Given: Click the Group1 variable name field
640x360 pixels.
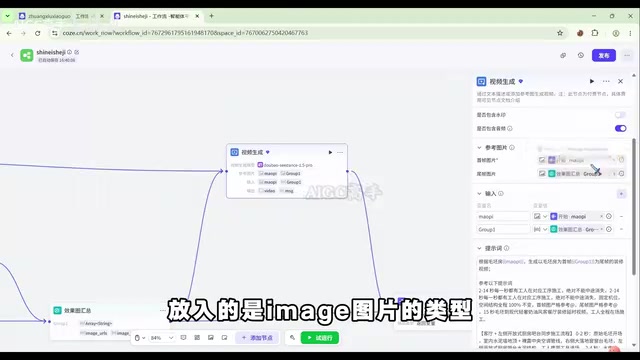Looking at the screenshot, I should [x=503, y=230].
